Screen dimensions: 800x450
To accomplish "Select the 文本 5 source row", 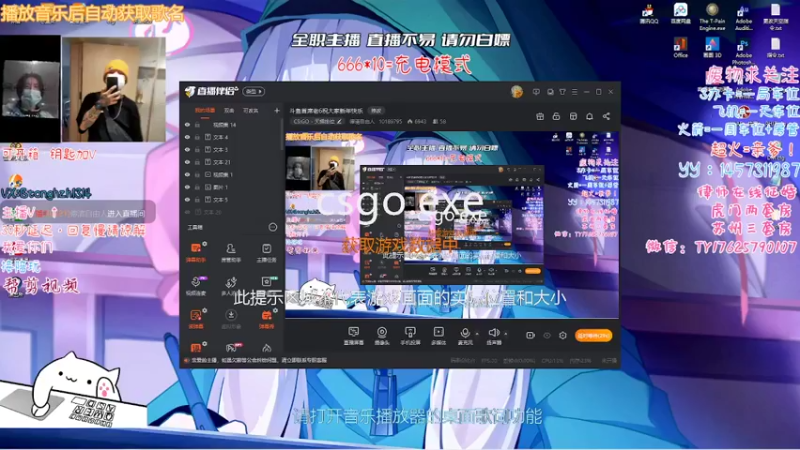I will [x=231, y=200].
